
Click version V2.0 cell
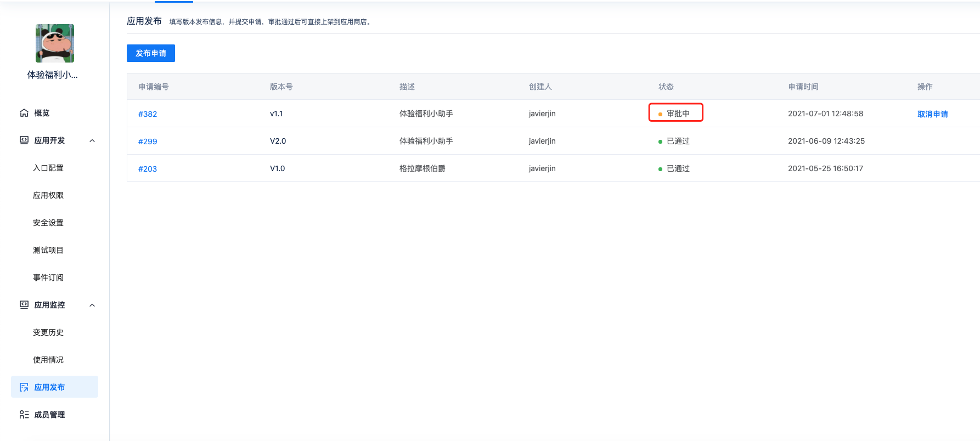[278, 141]
